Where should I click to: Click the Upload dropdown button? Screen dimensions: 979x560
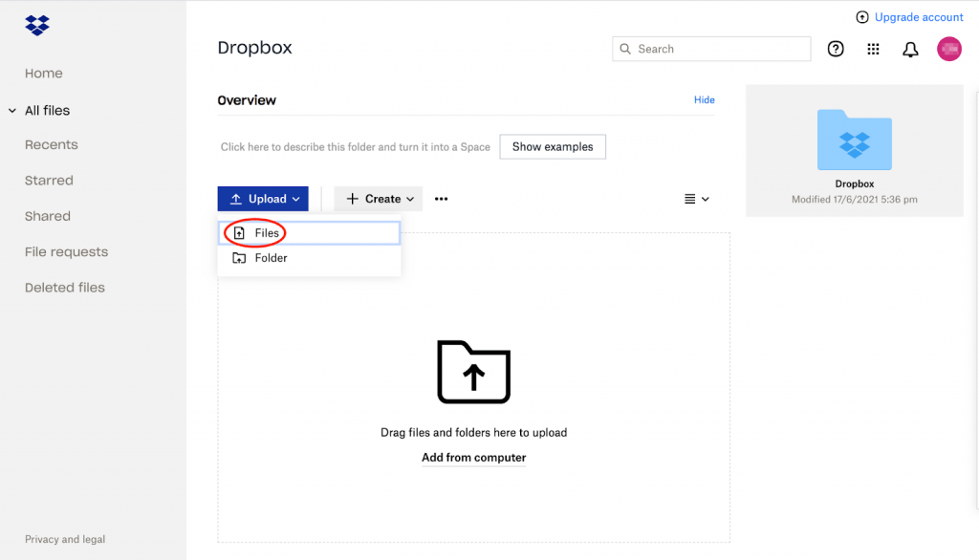click(x=263, y=199)
